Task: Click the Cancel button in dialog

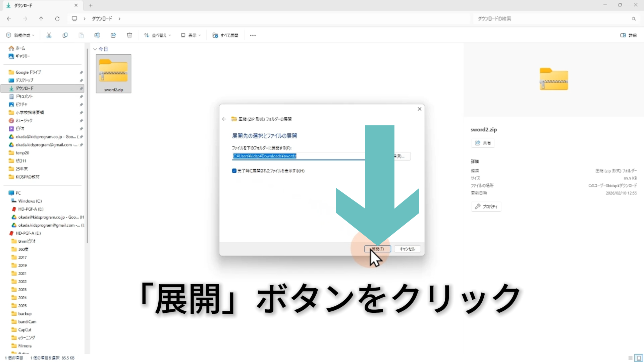Action: tap(407, 249)
